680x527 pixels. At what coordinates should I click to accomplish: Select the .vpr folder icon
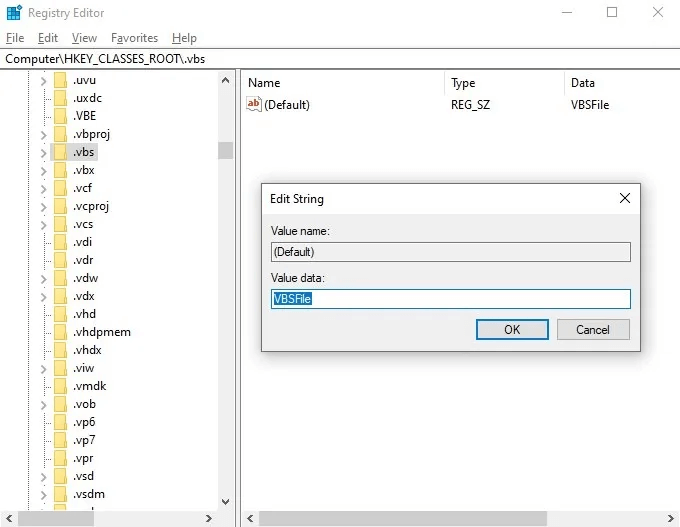tap(60, 458)
